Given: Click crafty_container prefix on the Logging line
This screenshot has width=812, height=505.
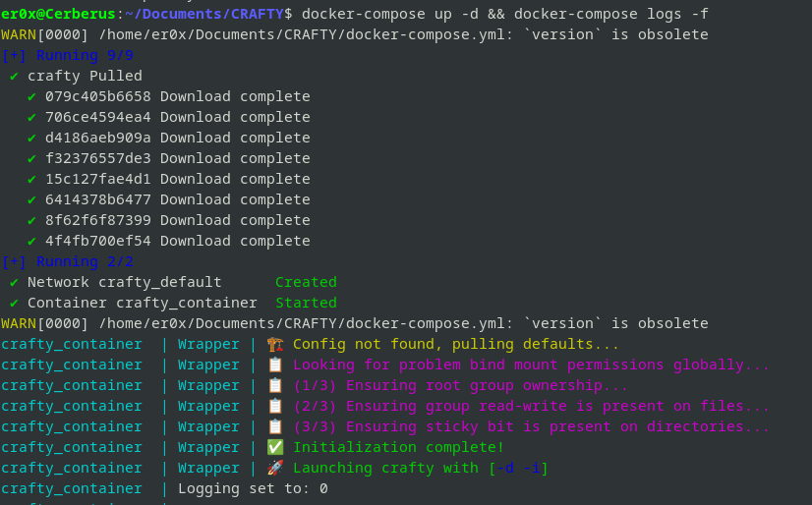Looking at the screenshot, I should coord(72,488).
